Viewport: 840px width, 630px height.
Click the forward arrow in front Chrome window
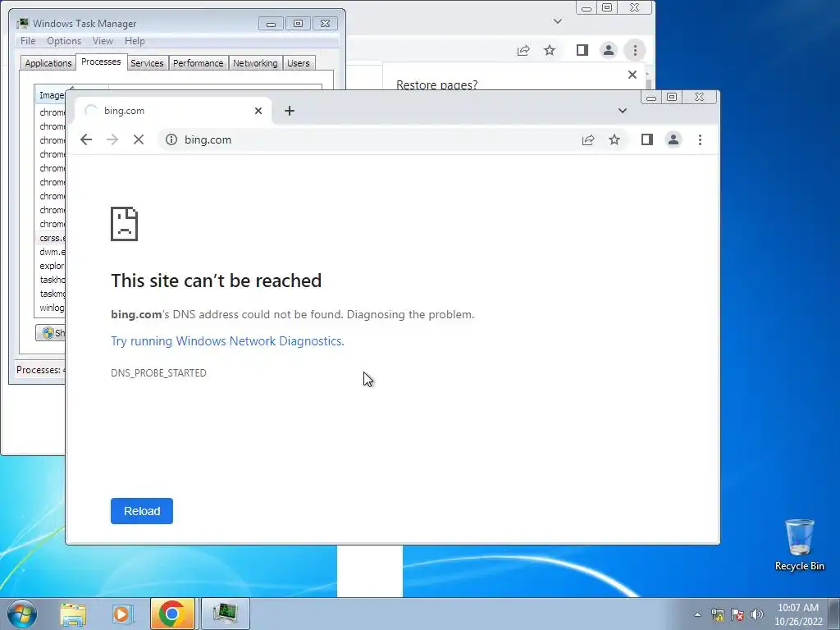click(112, 139)
